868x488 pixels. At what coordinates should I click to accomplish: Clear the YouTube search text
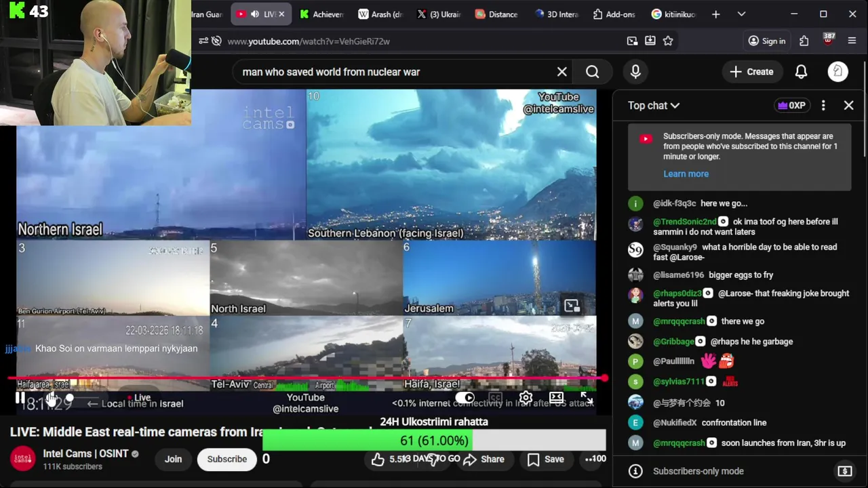click(x=562, y=72)
